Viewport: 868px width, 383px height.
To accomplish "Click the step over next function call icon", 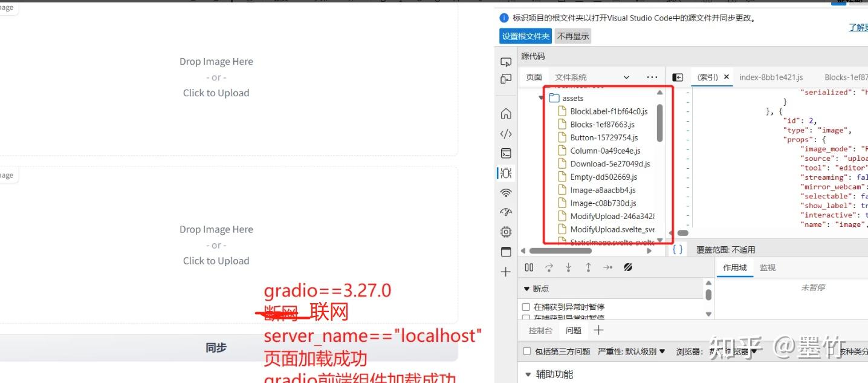I will tap(549, 267).
